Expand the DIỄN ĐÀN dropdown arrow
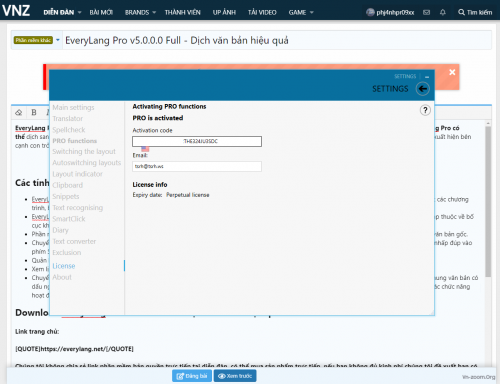Screen dimensions: 500x384 (79, 12)
